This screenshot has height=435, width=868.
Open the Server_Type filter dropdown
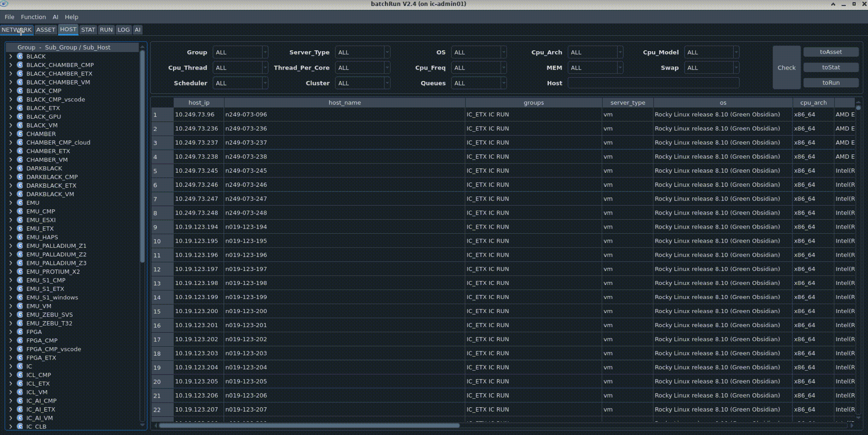click(363, 52)
